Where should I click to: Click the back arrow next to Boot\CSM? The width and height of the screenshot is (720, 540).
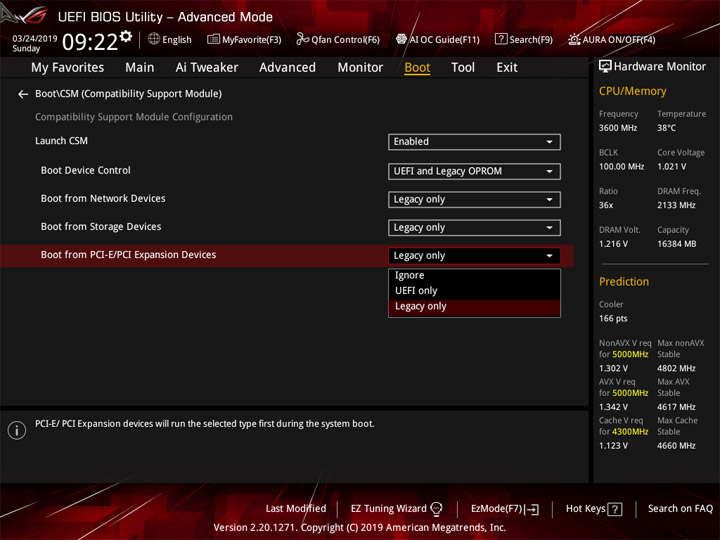pyautogui.click(x=23, y=94)
